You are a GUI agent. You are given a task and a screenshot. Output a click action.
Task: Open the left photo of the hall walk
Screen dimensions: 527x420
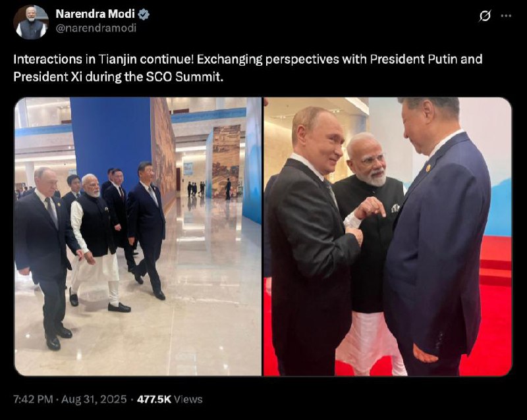pos(138,236)
